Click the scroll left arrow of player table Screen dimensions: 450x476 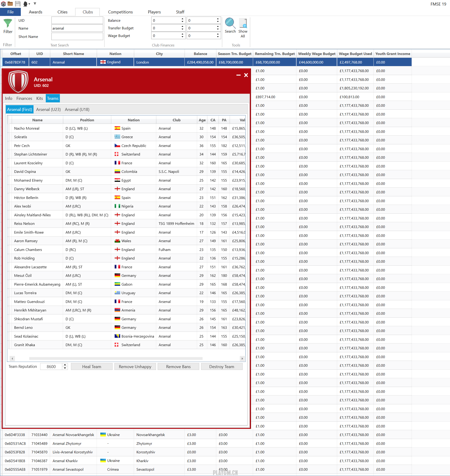[x=12, y=358]
